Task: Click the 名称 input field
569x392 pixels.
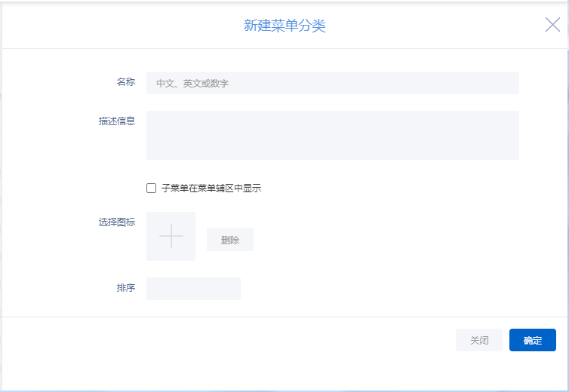Action: click(x=332, y=83)
